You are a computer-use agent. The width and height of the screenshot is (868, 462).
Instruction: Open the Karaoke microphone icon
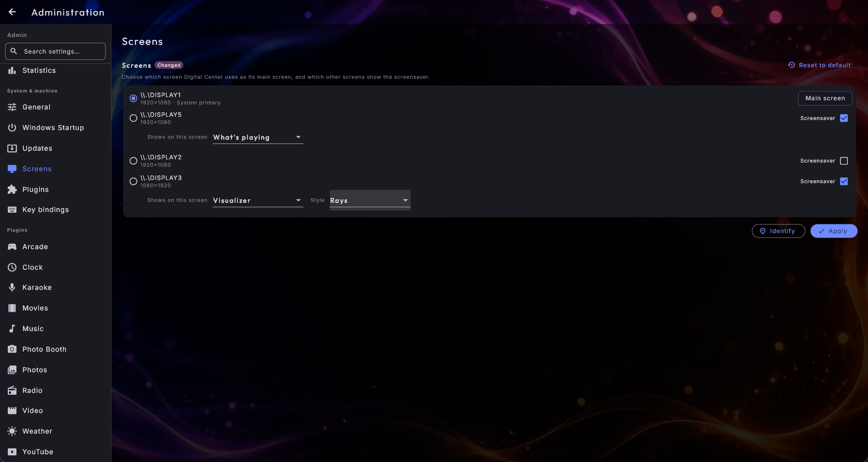pyautogui.click(x=12, y=288)
